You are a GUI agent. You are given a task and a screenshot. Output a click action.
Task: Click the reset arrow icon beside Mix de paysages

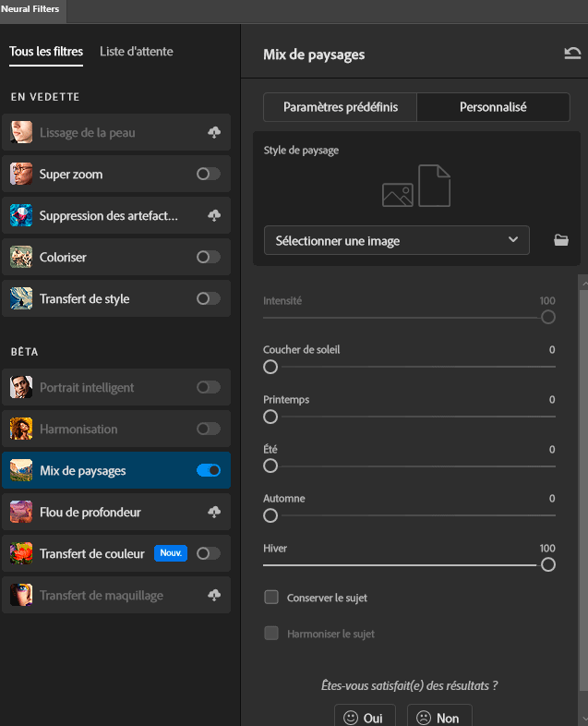[572, 54]
